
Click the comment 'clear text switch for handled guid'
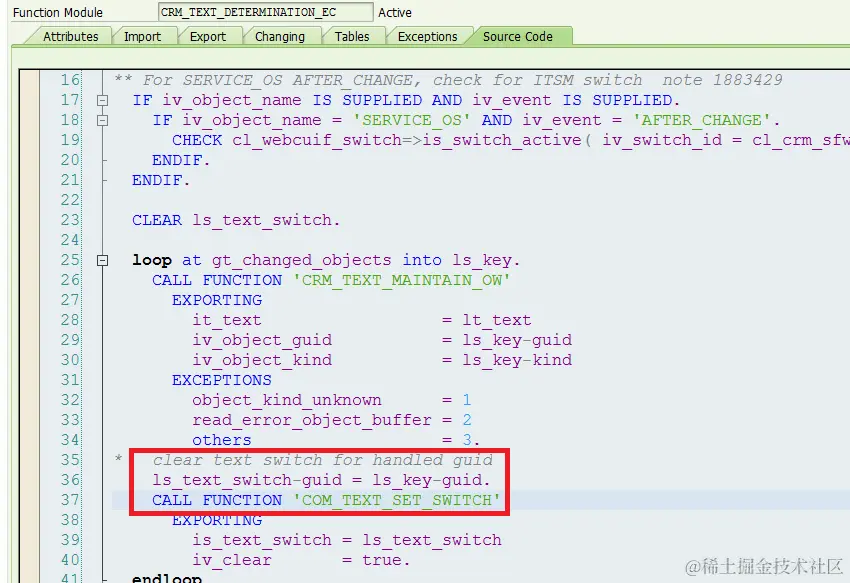click(x=323, y=460)
